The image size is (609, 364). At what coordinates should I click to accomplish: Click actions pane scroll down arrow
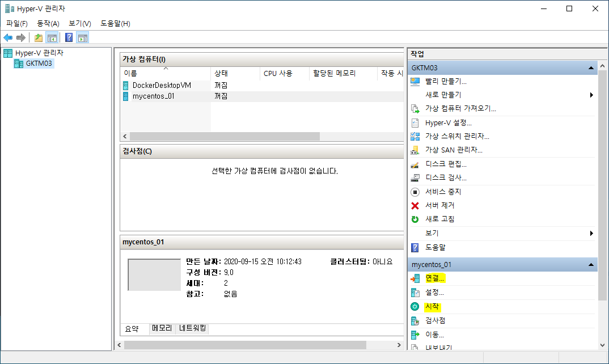[x=602, y=345]
